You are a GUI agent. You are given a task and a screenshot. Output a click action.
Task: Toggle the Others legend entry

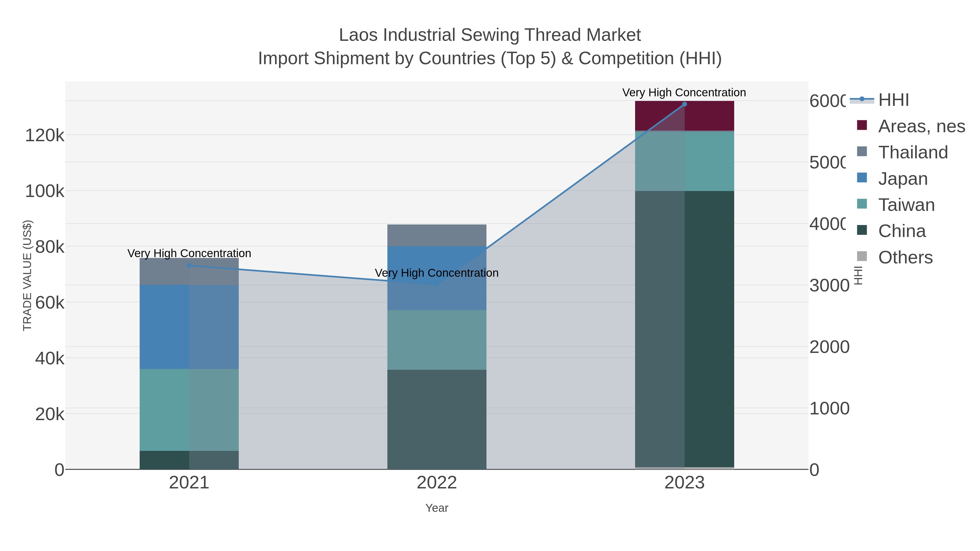[895, 257]
